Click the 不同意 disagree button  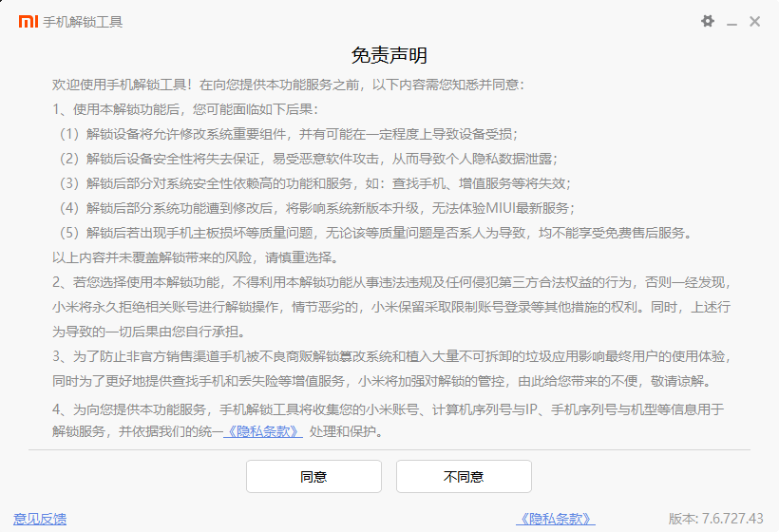(x=464, y=476)
